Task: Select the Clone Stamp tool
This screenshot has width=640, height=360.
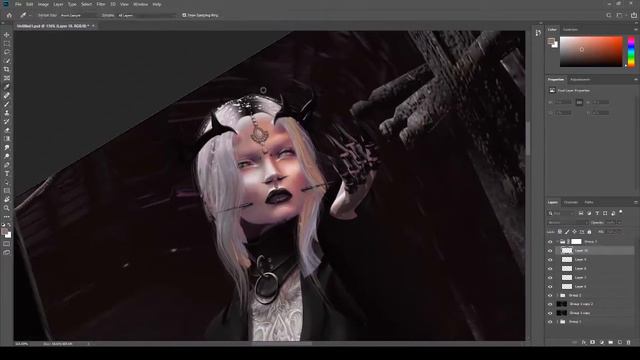Action: coord(7,113)
